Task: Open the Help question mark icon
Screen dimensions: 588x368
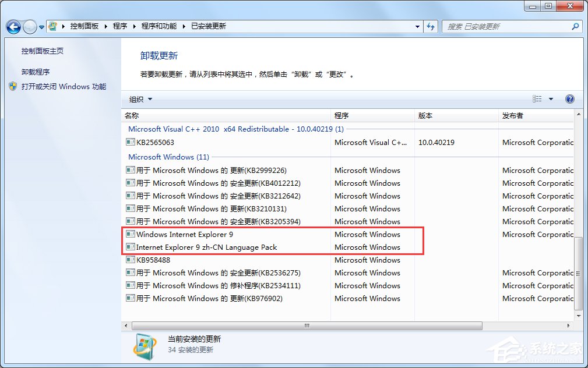Action: 569,99
